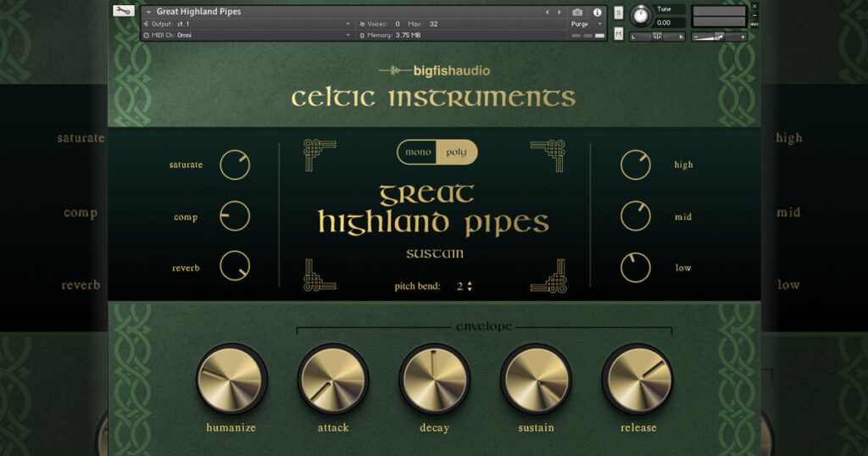Open the Purge dropdown menu
868x456 pixels.
click(x=587, y=24)
